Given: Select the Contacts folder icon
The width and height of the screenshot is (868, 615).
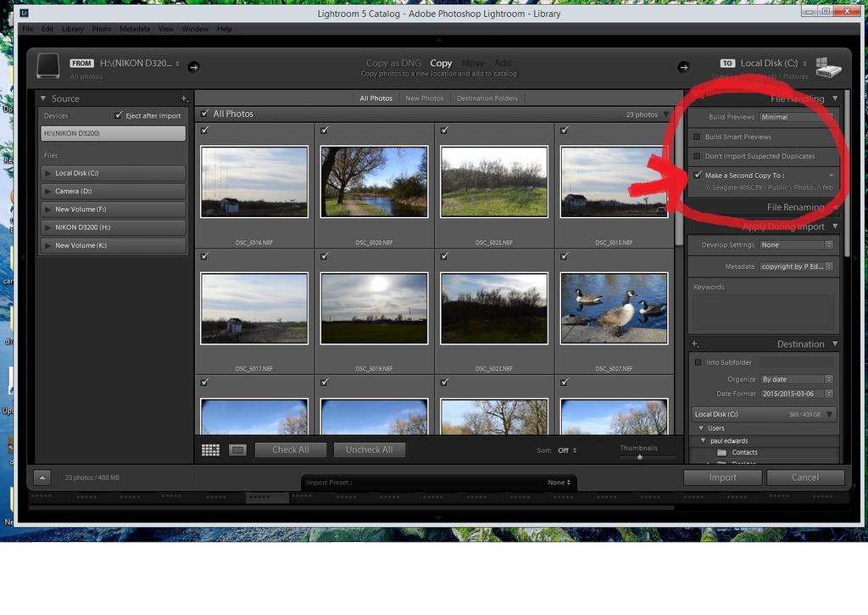Looking at the screenshot, I should (x=722, y=453).
